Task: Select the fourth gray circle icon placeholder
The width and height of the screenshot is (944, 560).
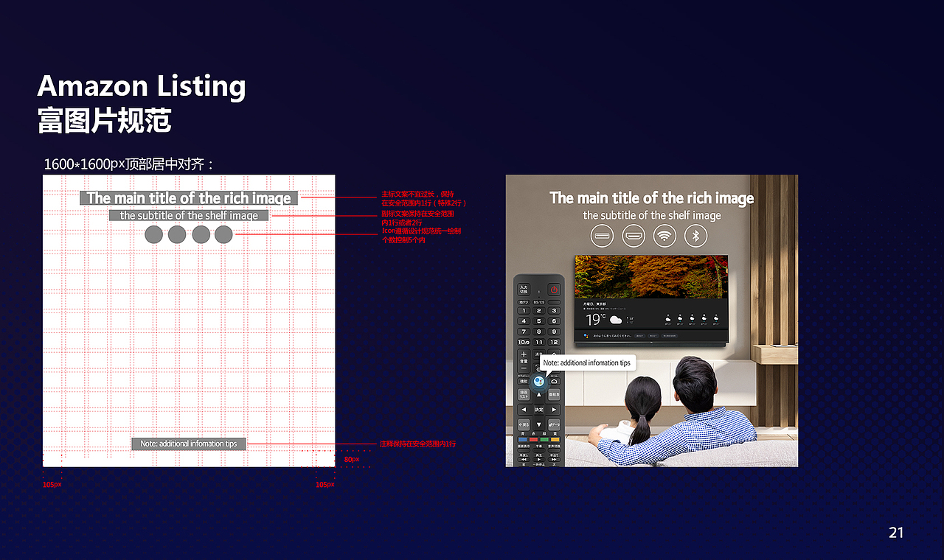Action: point(223,235)
